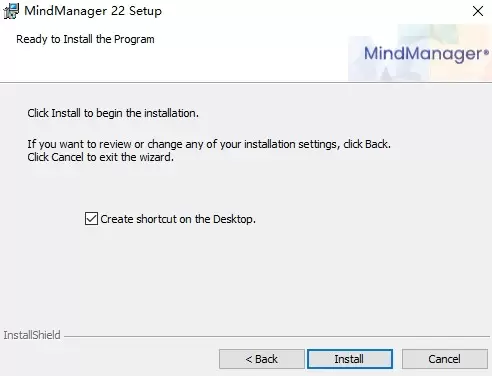Click the separator line beside InstallShield
The height and width of the screenshot is (376, 492).
tap(277, 336)
